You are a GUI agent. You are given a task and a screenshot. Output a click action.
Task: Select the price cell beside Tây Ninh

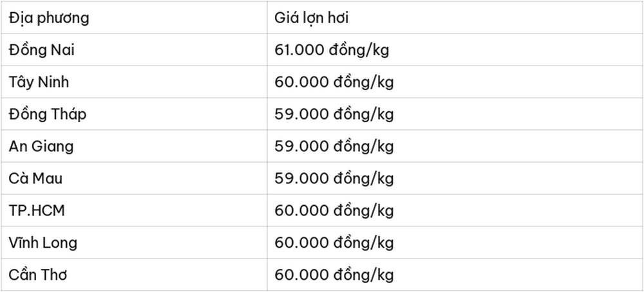click(455, 82)
